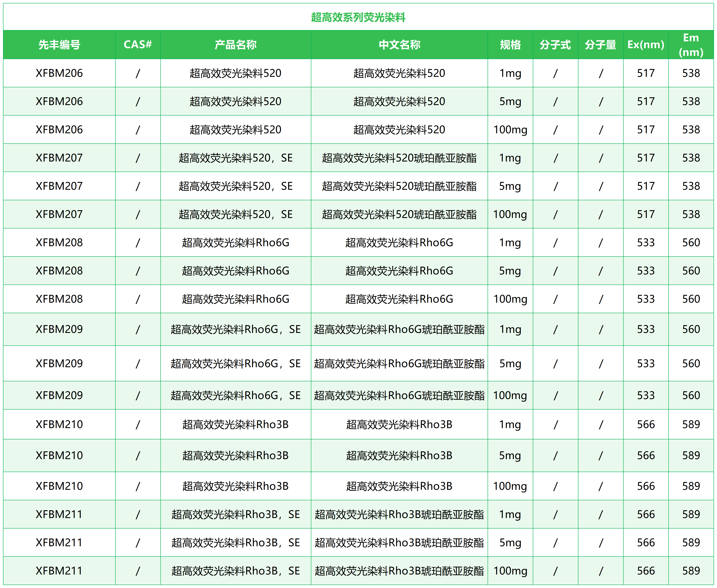Click the 产品名称 column header
This screenshot has height=588, width=717.
pos(235,45)
